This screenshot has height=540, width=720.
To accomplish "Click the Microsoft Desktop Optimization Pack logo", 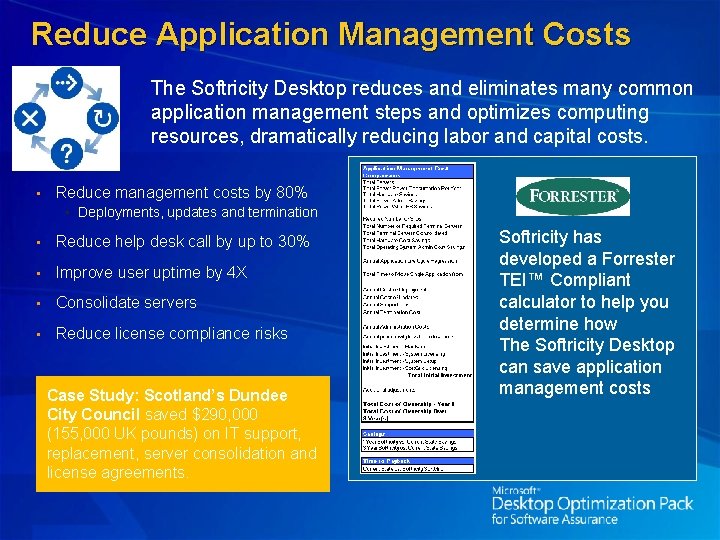I will (x=592, y=506).
